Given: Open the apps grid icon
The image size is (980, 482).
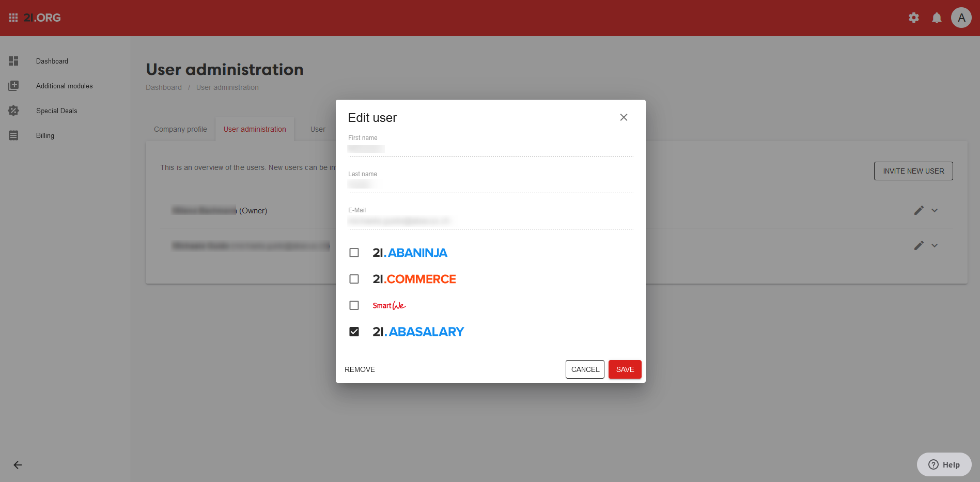Looking at the screenshot, I should (x=13, y=18).
